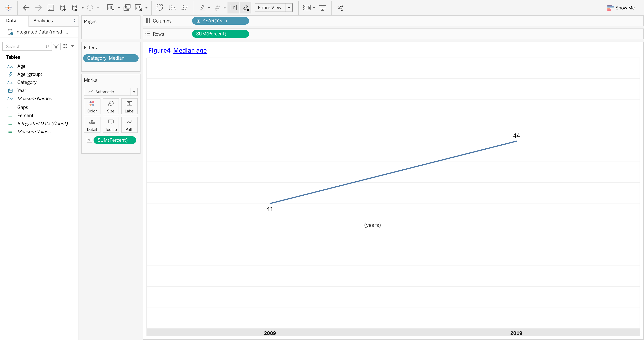Select the Data pane tab

(x=11, y=21)
